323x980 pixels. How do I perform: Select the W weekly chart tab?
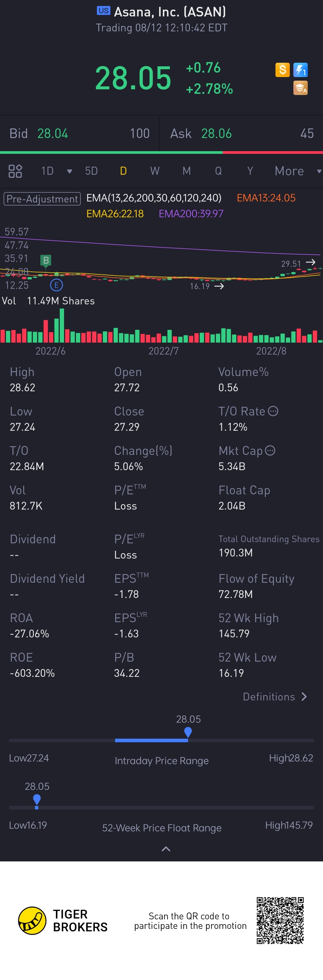pyautogui.click(x=155, y=171)
